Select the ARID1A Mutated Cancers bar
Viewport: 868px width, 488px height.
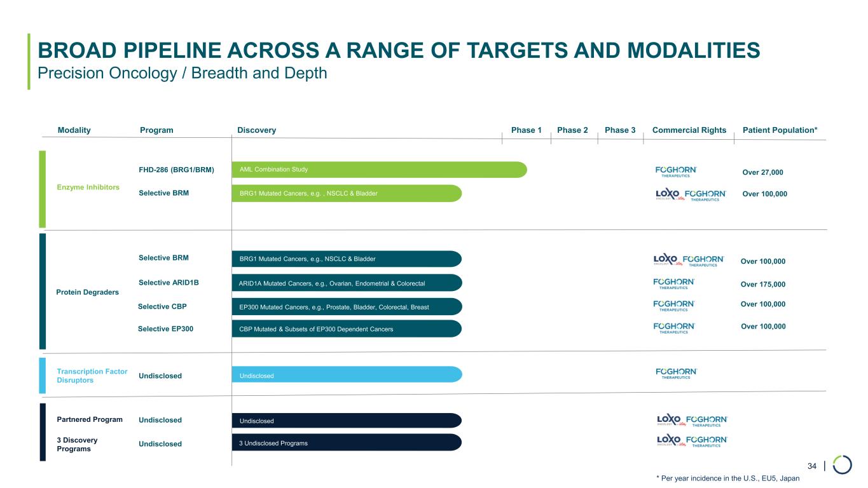(x=347, y=283)
